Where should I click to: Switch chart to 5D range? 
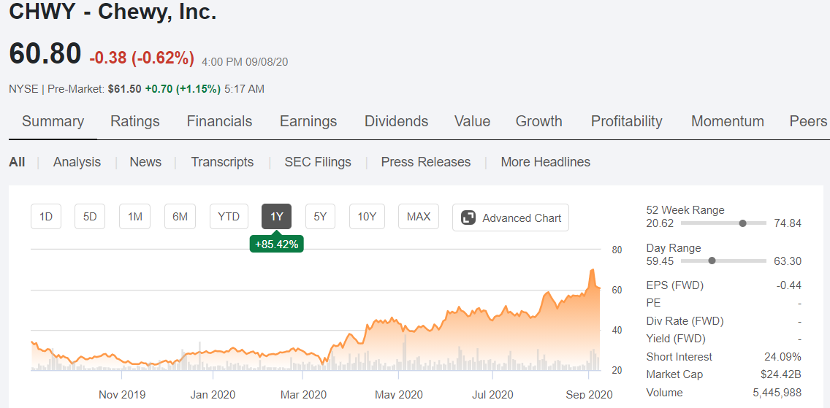point(89,217)
